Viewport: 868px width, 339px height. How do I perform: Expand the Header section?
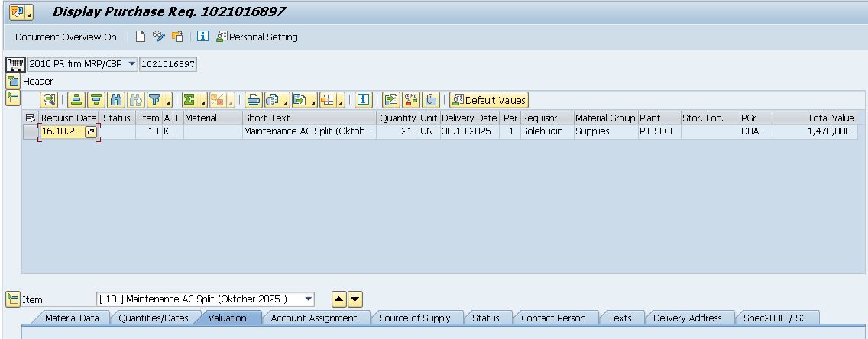click(x=13, y=81)
